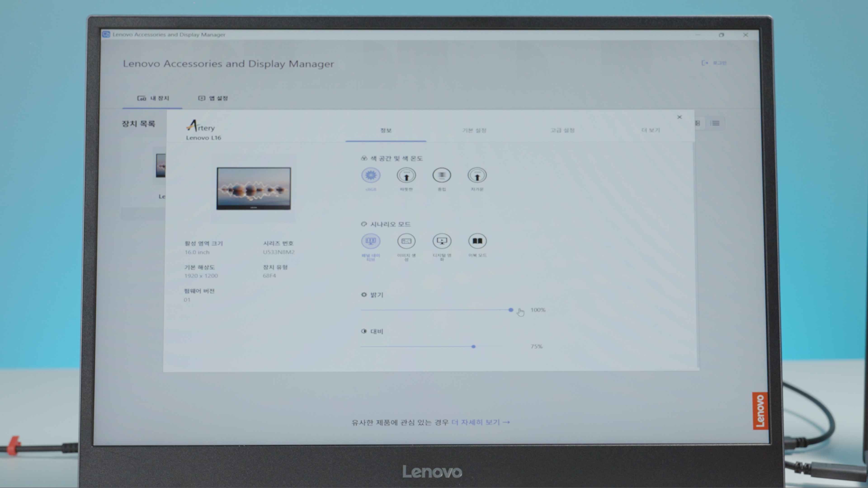This screenshot has height=488, width=868.
Task: Activate the 이미지 생성 scenario mode
Action: (x=406, y=241)
